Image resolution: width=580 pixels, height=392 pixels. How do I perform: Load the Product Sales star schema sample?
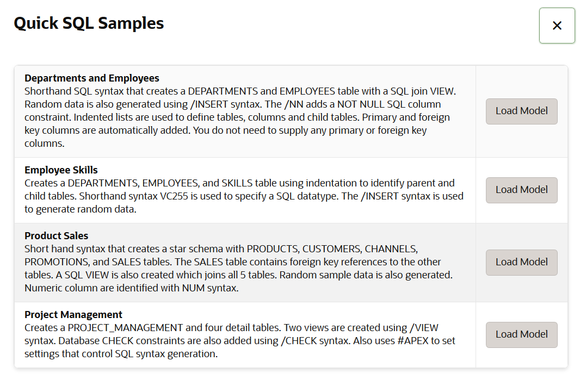tap(521, 262)
